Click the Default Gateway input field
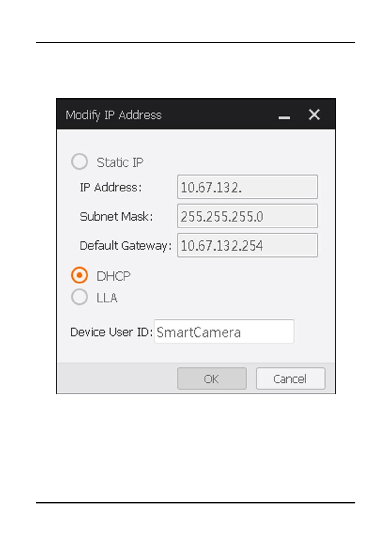This screenshot has width=392, height=555. (247, 245)
